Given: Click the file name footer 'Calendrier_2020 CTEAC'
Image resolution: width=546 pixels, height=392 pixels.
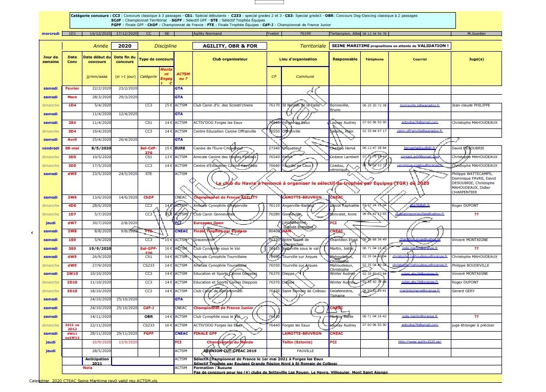Looking at the screenshot, I should [x=93, y=381].
